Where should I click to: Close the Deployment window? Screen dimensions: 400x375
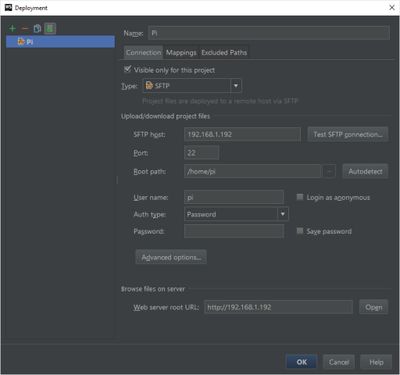[392, 7]
